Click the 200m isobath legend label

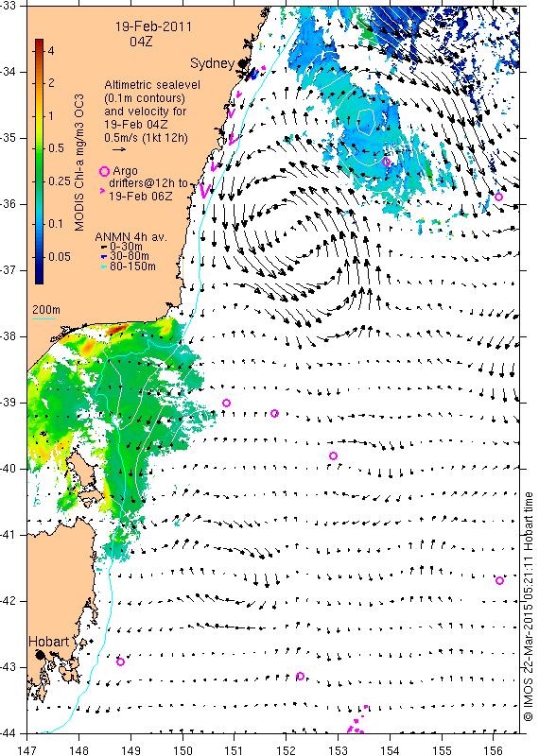point(45,309)
